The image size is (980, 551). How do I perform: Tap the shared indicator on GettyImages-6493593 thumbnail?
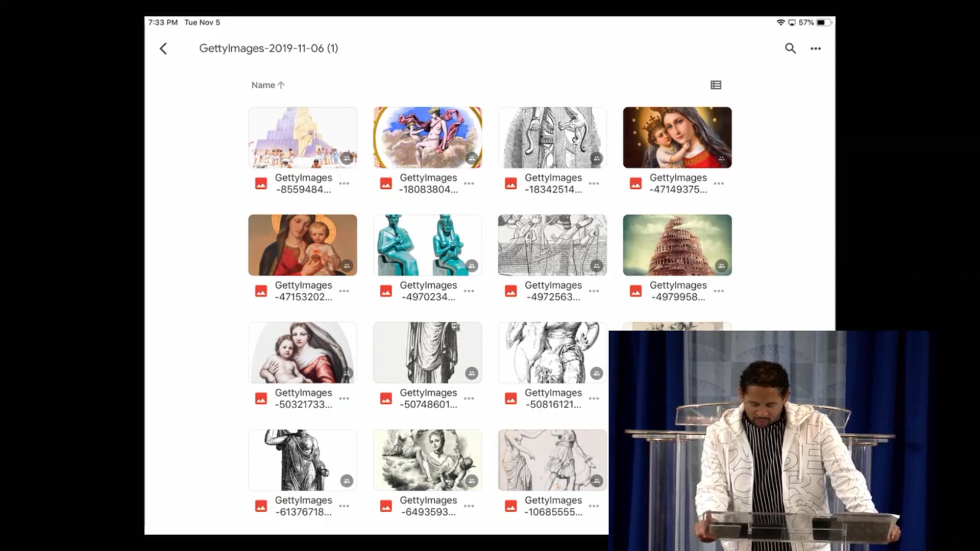(x=471, y=480)
